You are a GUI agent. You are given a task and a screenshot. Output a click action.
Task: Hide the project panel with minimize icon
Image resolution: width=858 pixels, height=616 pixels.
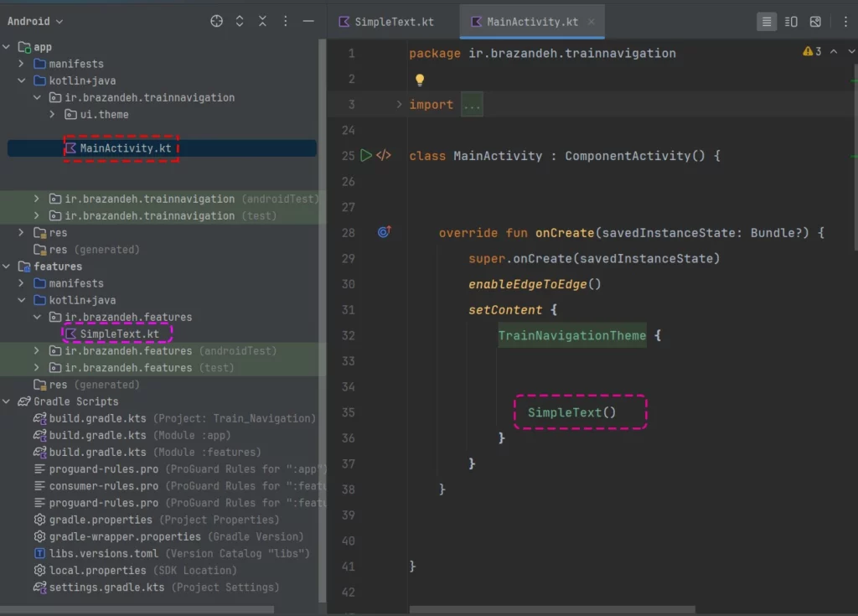[308, 21]
